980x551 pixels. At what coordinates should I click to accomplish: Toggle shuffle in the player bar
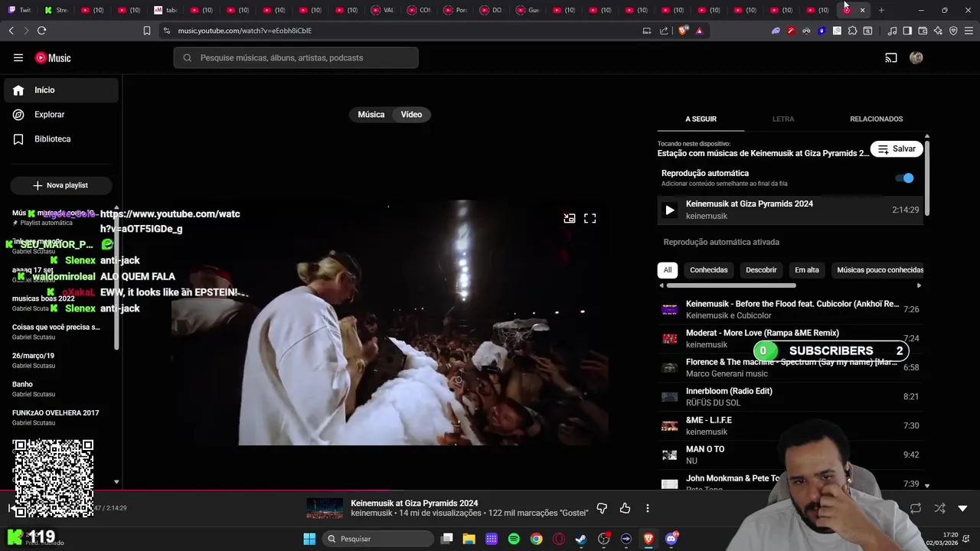[939, 508]
